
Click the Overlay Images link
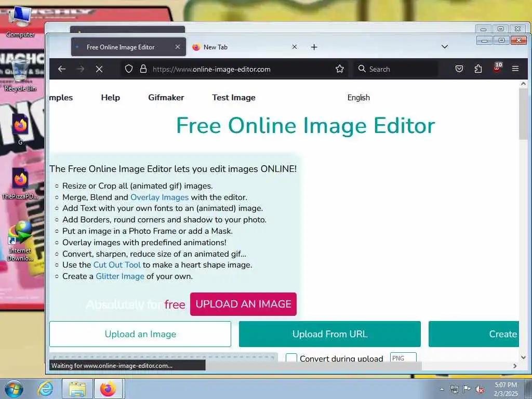[x=159, y=197]
